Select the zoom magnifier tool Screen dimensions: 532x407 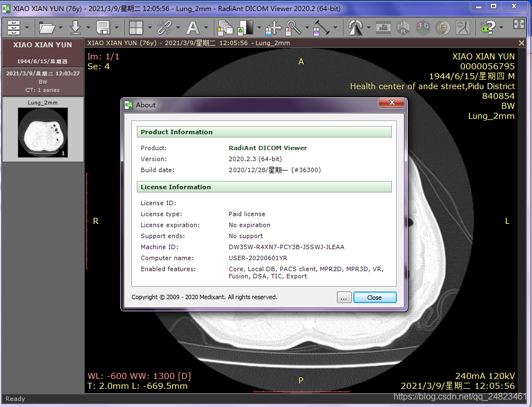[293, 28]
